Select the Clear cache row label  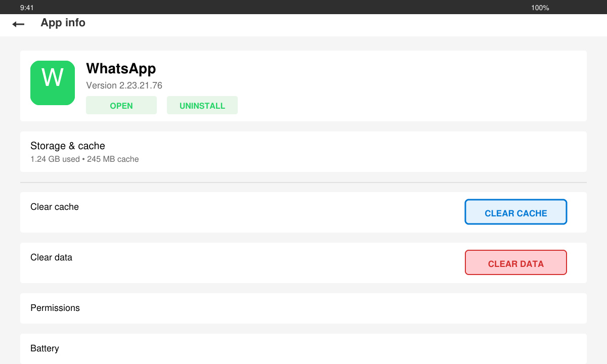point(55,207)
